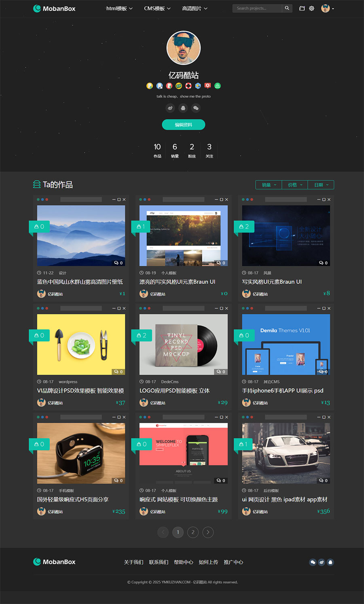Focus the Search projects input field
Image resolution: width=364 pixels, height=604 pixels.
(257, 8)
